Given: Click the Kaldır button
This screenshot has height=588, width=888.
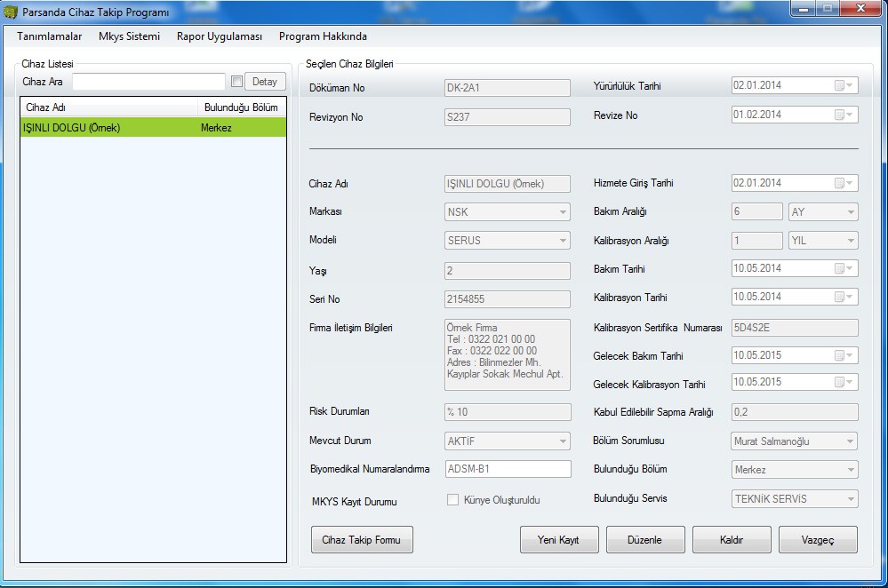Looking at the screenshot, I should [732, 540].
